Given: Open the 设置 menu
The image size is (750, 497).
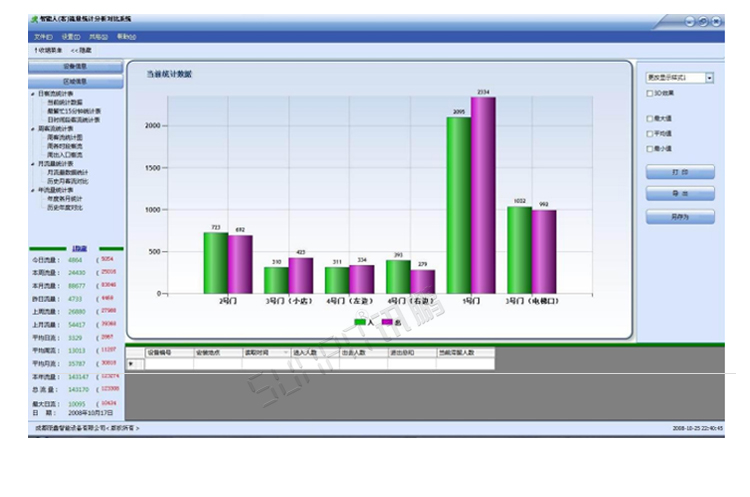Looking at the screenshot, I should click(x=70, y=37).
